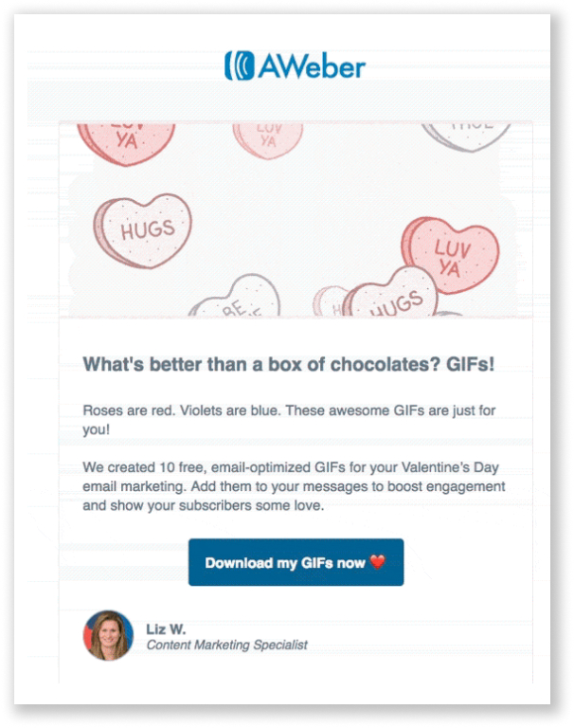
Task: Click the AWeber wordmark text
Action: (312, 66)
